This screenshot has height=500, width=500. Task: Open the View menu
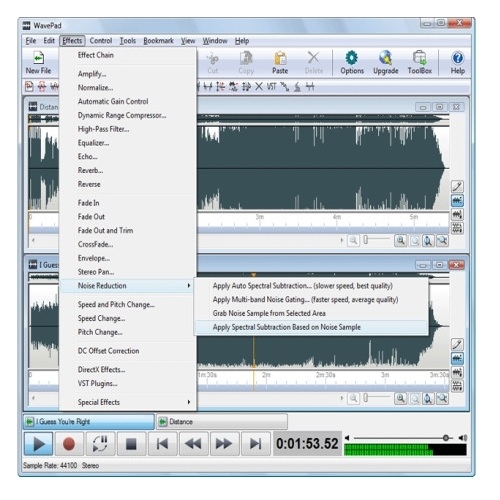point(188,41)
